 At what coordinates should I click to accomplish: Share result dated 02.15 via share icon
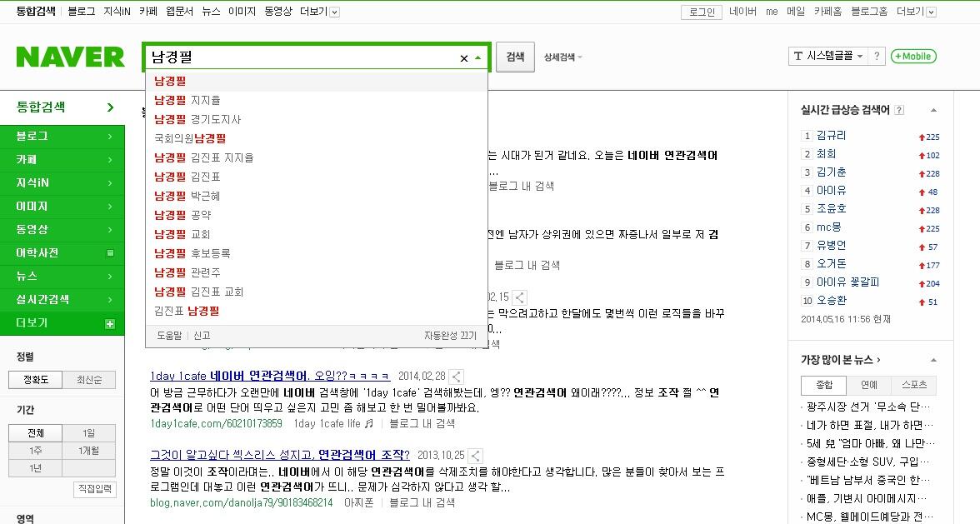[519, 297]
